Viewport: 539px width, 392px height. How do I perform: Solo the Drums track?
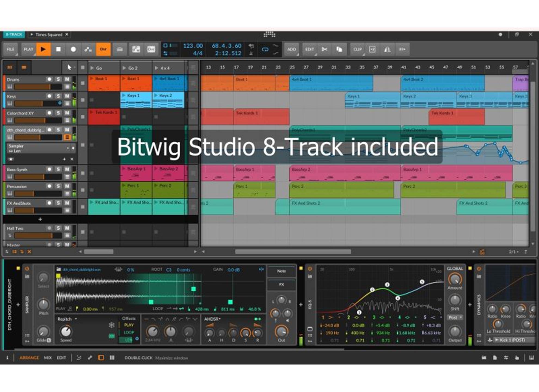click(58, 79)
